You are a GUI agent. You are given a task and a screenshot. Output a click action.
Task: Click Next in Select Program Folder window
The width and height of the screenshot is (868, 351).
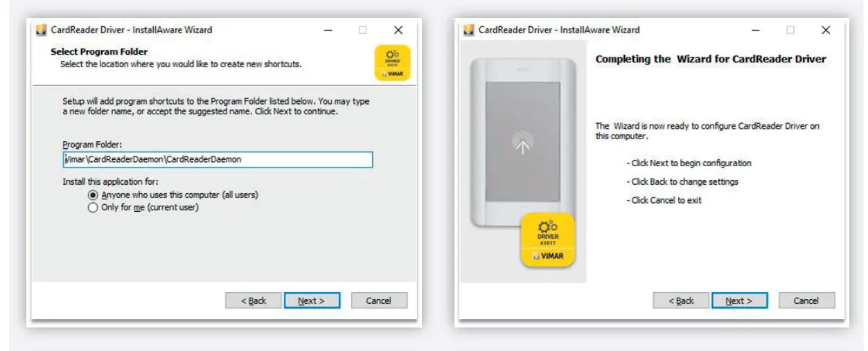(x=313, y=300)
